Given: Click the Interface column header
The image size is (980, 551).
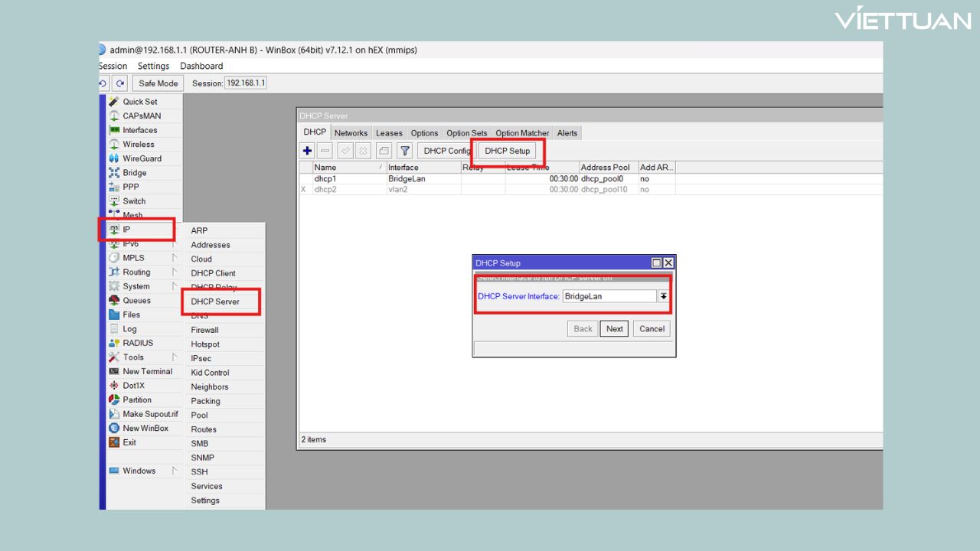Looking at the screenshot, I should [x=423, y=168].
